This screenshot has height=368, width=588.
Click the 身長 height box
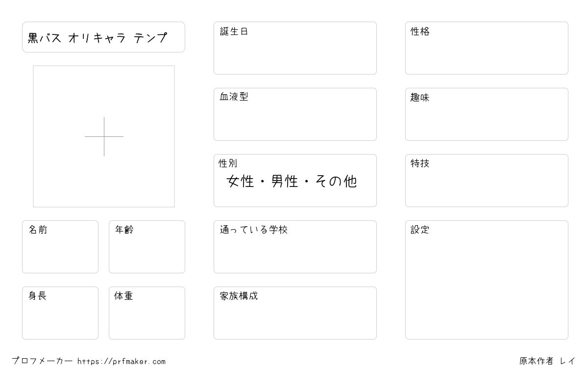tap(60, 313)
